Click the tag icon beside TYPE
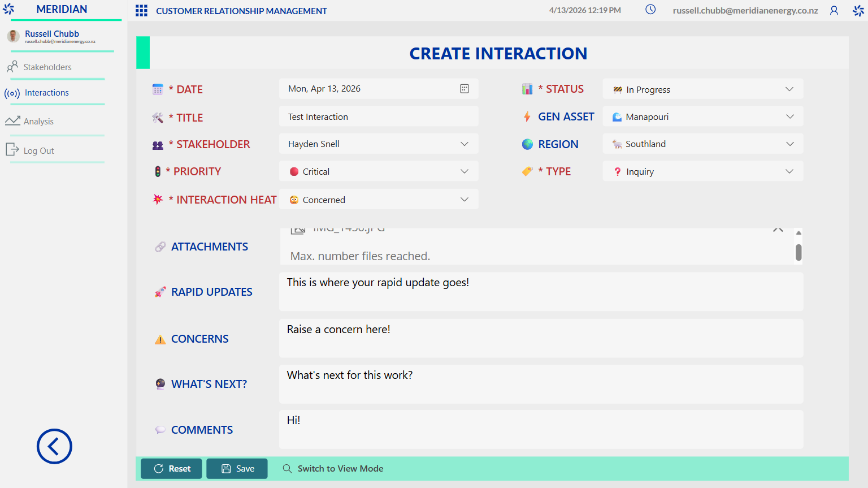This screenshot has height=488, width=868. click(x=527, y=171)
